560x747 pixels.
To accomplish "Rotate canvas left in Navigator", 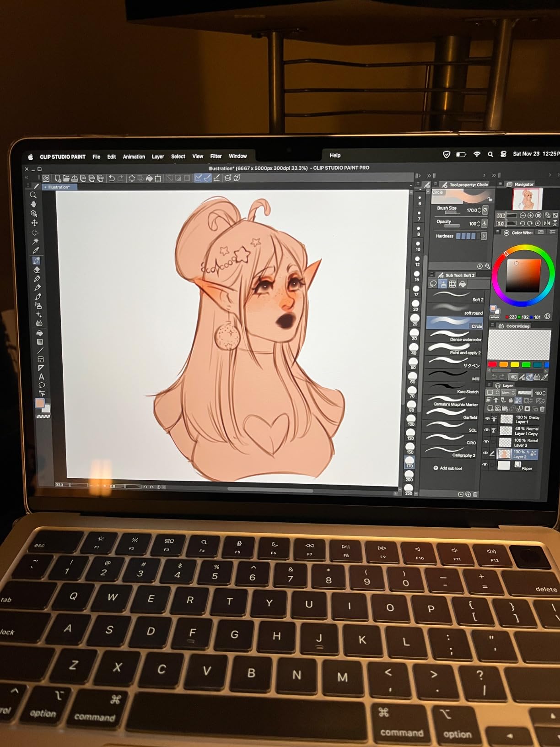I will click(522, 223).
